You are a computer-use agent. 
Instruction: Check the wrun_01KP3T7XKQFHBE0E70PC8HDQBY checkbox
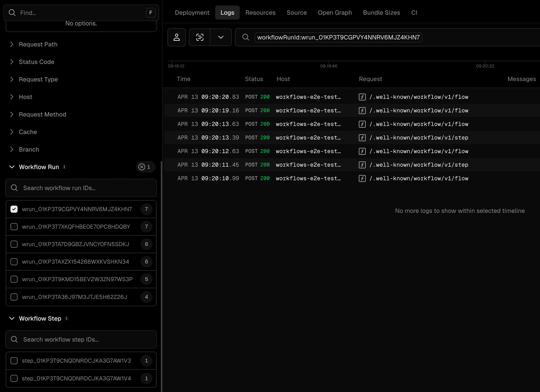tap(14, 227)
